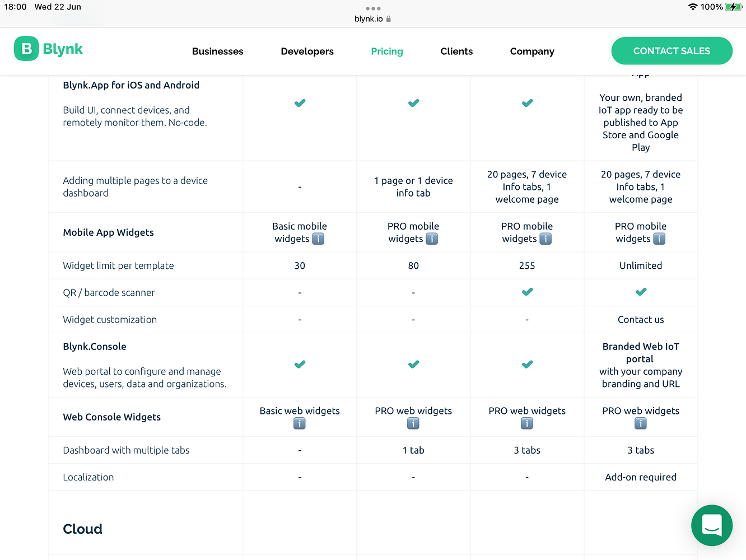Open info icon under PRO web widgets in last column
The image size is (746, 560).
click(640, 424)
